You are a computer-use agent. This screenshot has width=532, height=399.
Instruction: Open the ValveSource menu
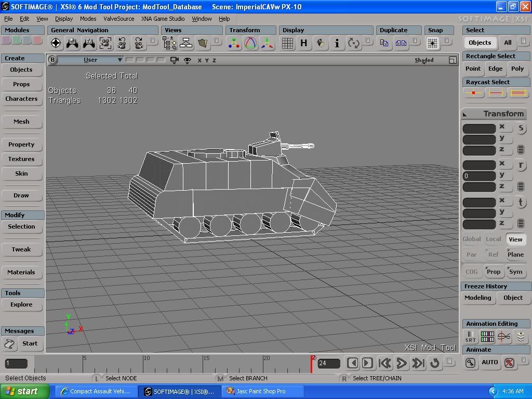tap(119, 19)
